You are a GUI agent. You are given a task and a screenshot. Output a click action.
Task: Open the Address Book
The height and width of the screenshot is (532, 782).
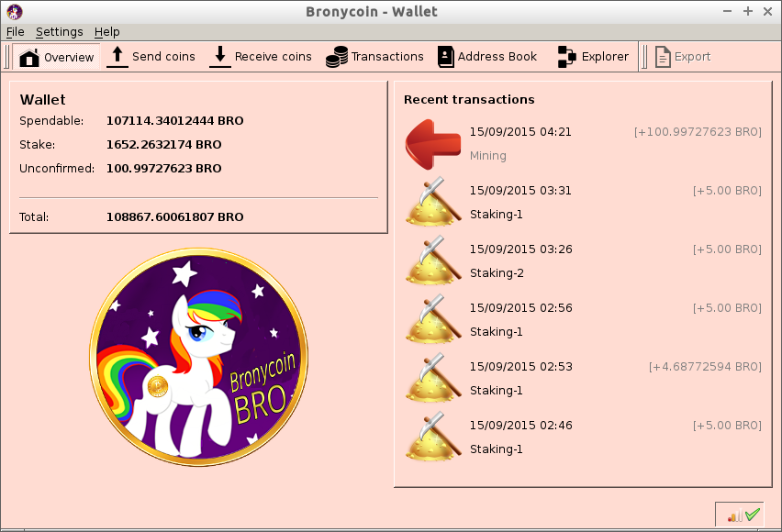point(487,57)
